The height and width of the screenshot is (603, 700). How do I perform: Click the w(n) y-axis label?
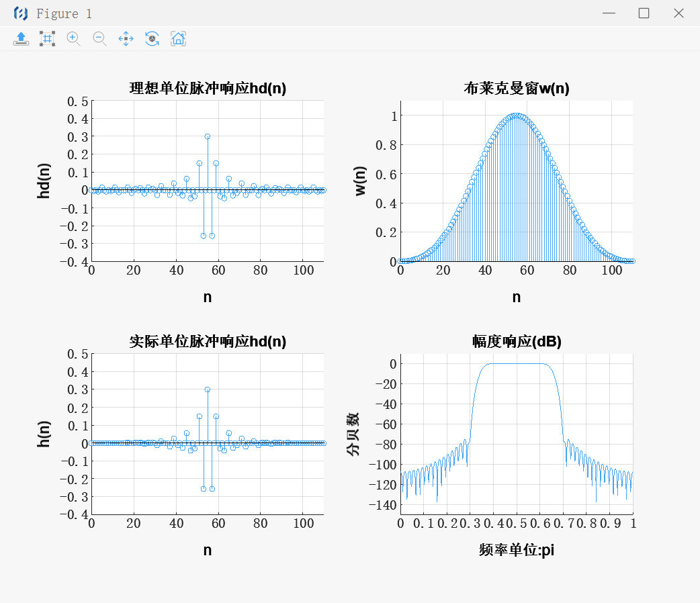pyautogui.click(x=361, y=181)
